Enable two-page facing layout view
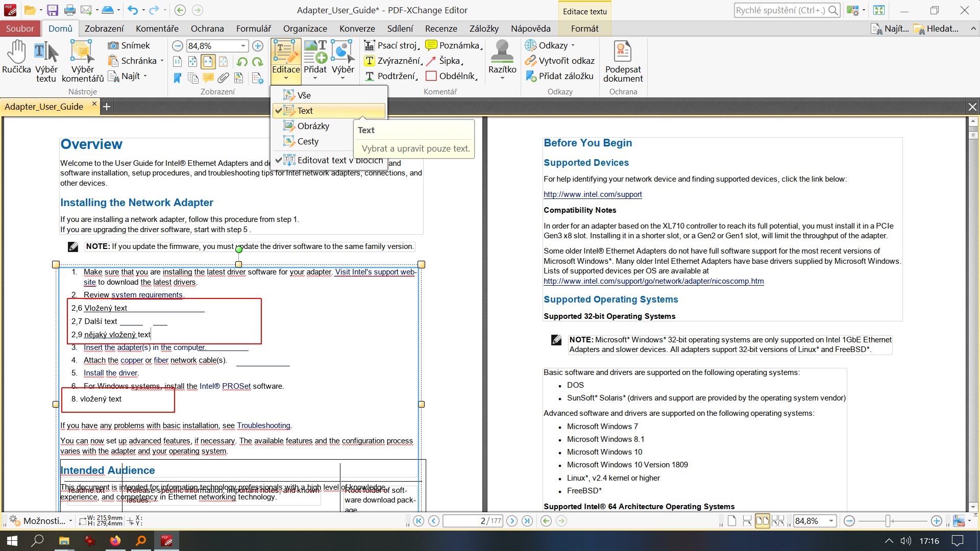This screenshot has height=551, width=980. coord(762,521)
